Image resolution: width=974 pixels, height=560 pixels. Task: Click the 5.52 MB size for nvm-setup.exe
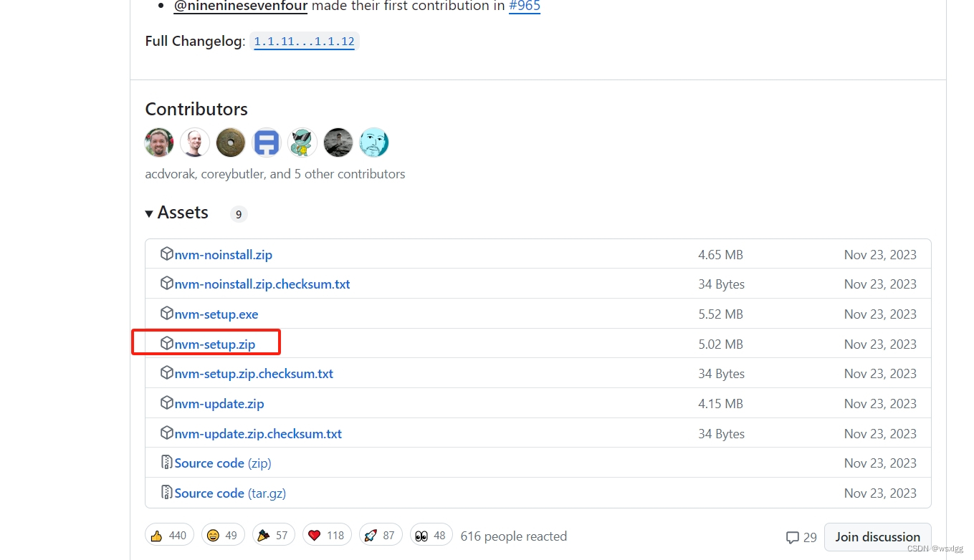[x=721, y=314]
